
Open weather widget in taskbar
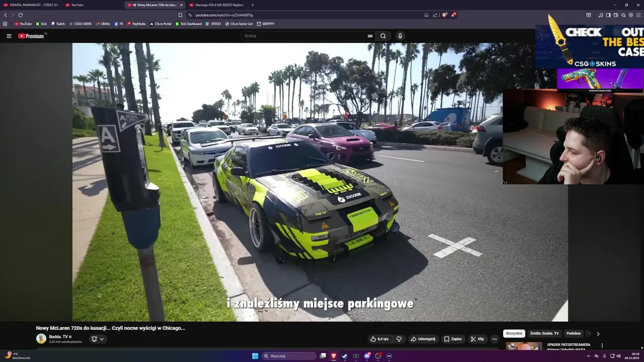pyautogui.click(x=17, y=355)
